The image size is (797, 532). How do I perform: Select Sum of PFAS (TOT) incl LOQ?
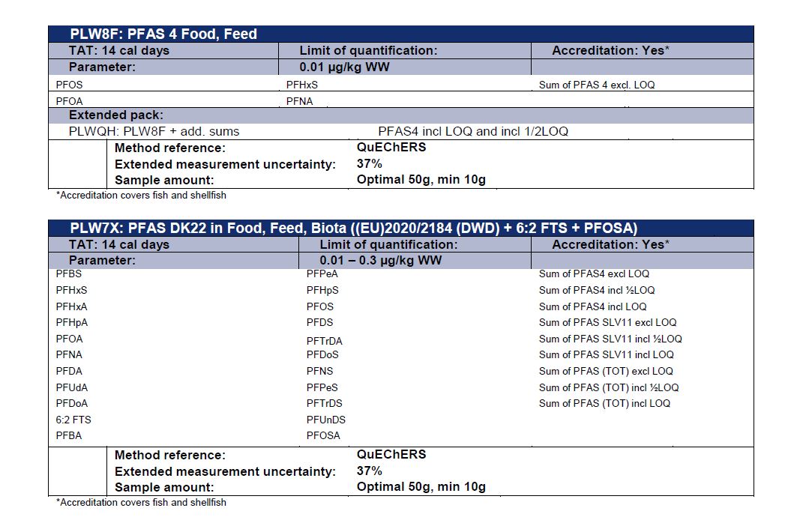(x=604, y=403)
